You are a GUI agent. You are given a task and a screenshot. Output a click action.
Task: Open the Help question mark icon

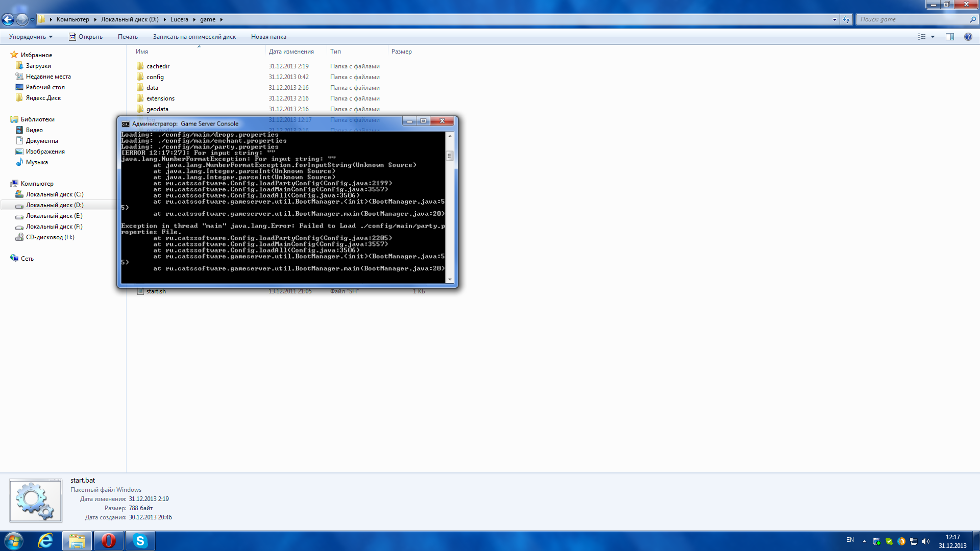(968, 37)
